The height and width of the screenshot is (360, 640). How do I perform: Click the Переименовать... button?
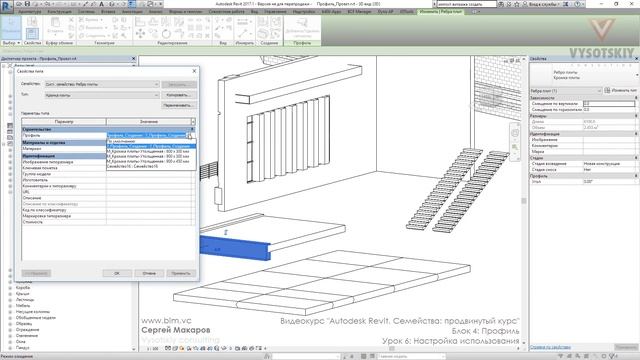(x=179, y=105)
